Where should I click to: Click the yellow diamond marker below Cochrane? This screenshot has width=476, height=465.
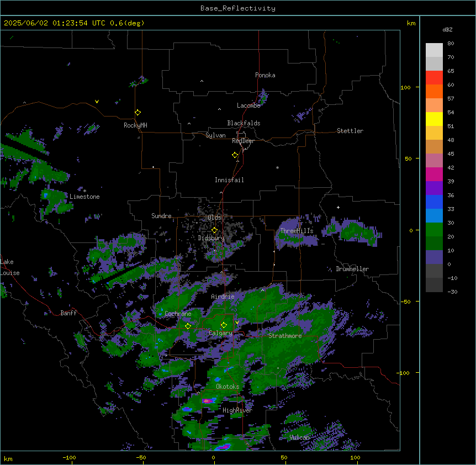coord(188,326)
